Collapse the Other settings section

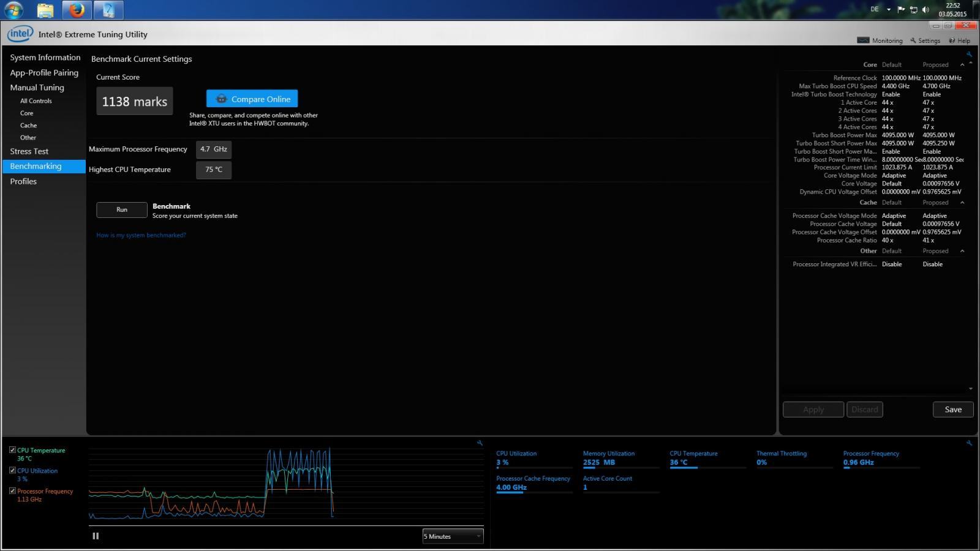tap(962, 250)
